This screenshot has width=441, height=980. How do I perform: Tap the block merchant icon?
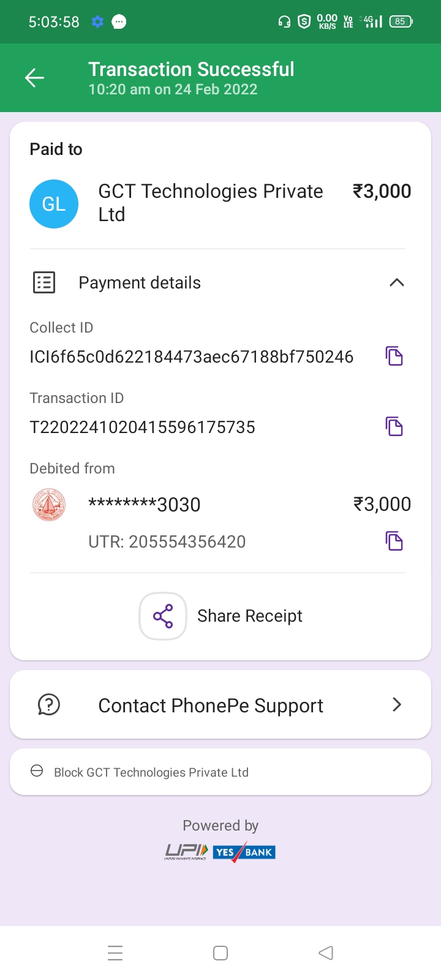click(37, 771)
